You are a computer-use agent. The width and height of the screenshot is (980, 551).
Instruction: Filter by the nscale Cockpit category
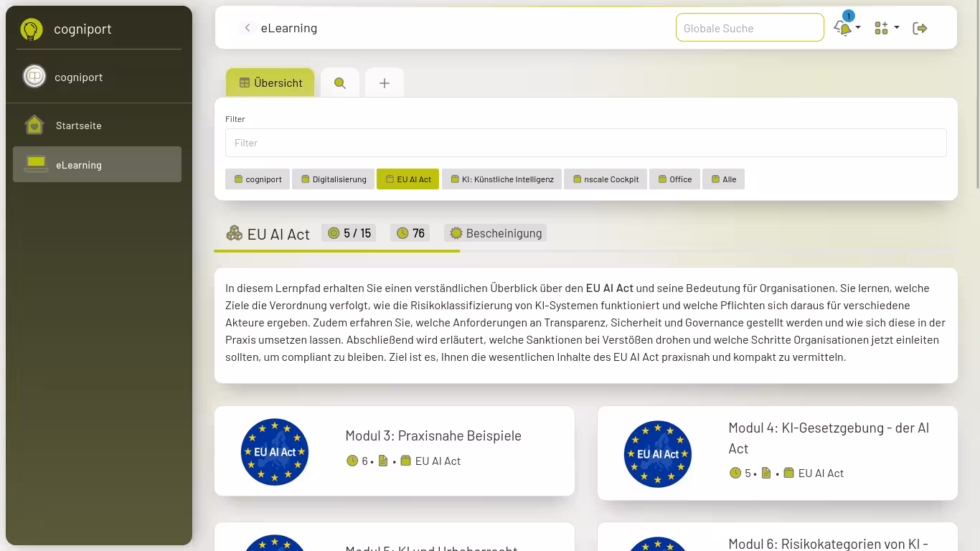(x=606, y=179)
